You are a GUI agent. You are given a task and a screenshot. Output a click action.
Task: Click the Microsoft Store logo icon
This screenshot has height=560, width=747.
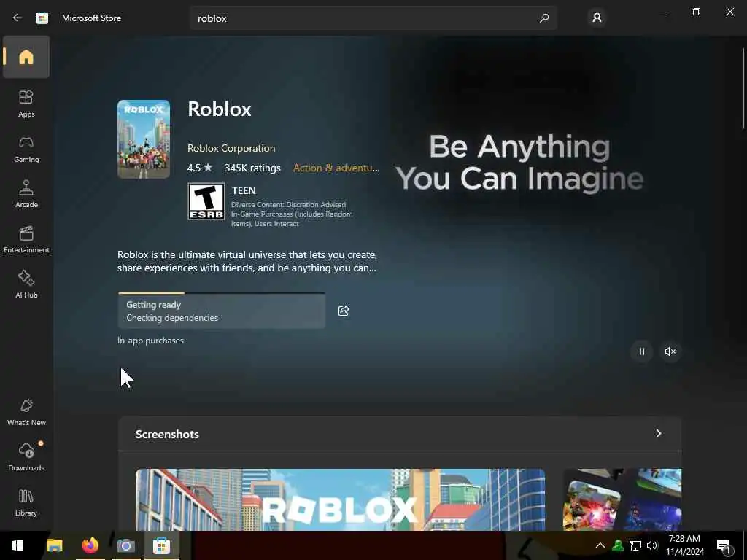tap(42, 18)
